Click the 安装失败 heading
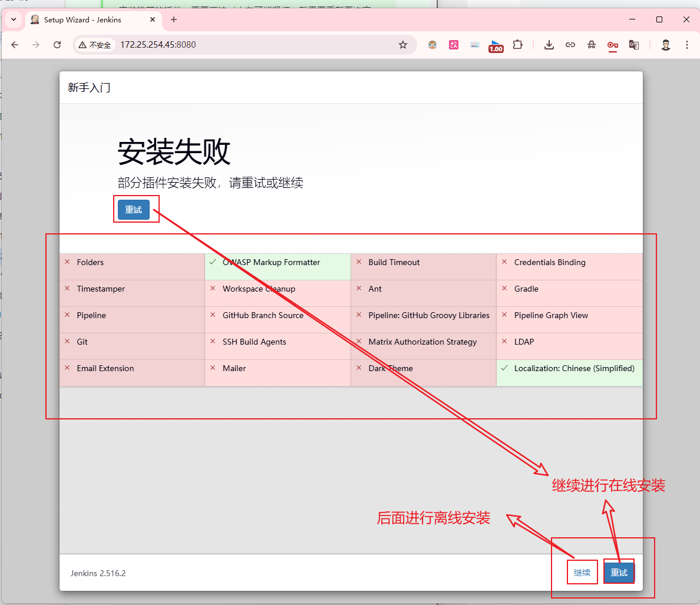This screenshot has width=700, height=605. [x=174, y=152]
